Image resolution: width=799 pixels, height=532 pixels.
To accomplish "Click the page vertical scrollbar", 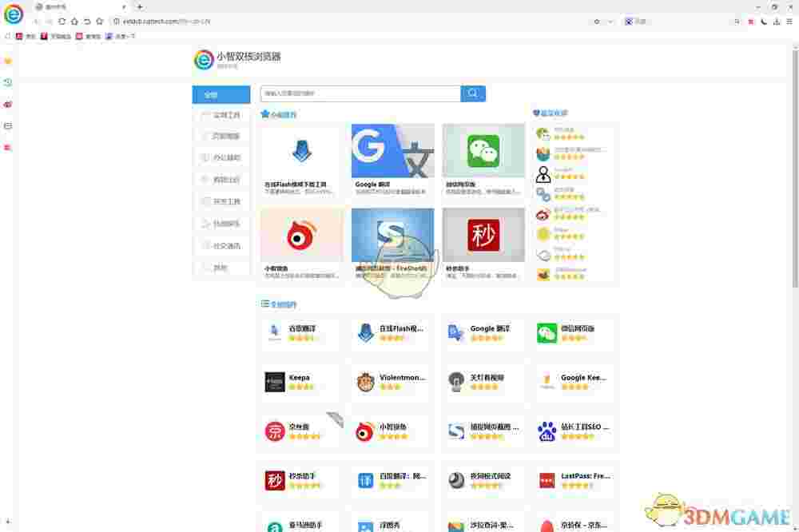I will (x=795, y=169).
